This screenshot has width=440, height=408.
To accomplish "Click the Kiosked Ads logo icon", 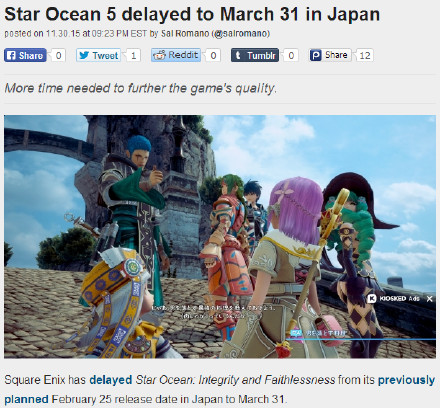I will coord(372,299).
